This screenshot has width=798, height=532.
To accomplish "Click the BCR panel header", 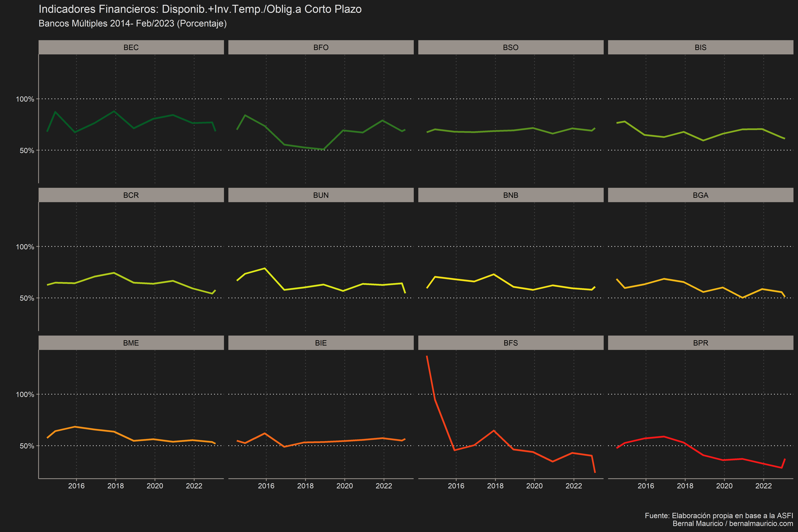I will 131,195.
